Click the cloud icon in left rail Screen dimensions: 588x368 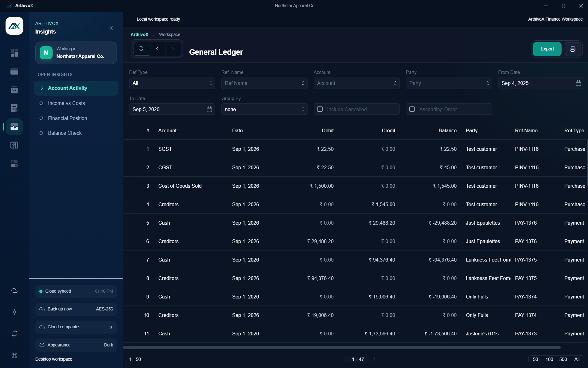[x=14, y=291]
